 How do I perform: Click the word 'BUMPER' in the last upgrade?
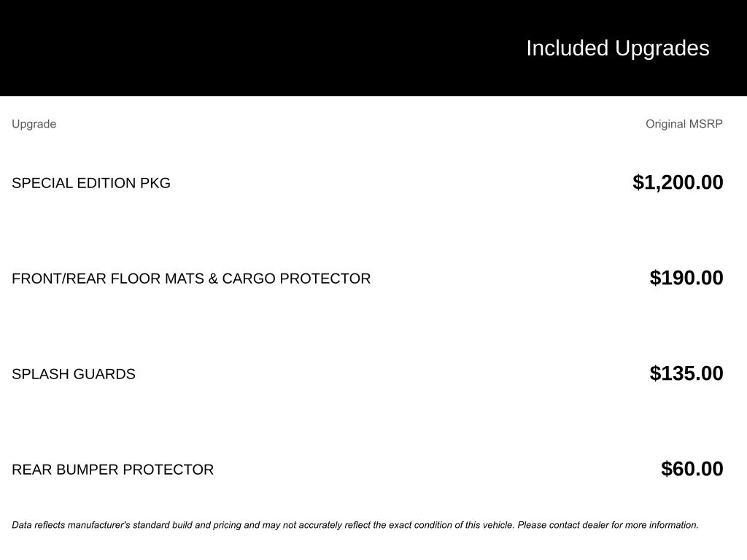(x=87, y=470)
